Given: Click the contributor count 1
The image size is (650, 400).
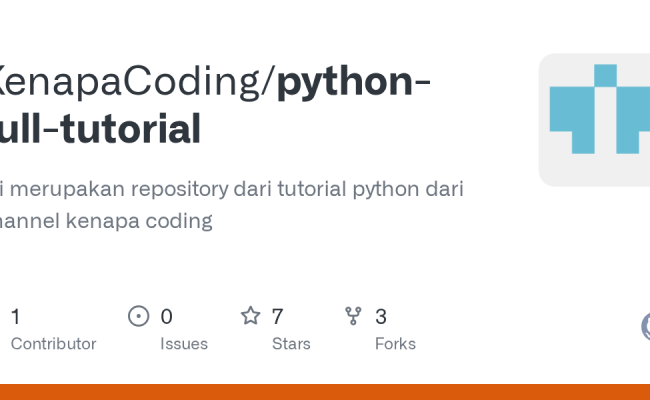Looking at the screenshot, I should pos(16,317).
